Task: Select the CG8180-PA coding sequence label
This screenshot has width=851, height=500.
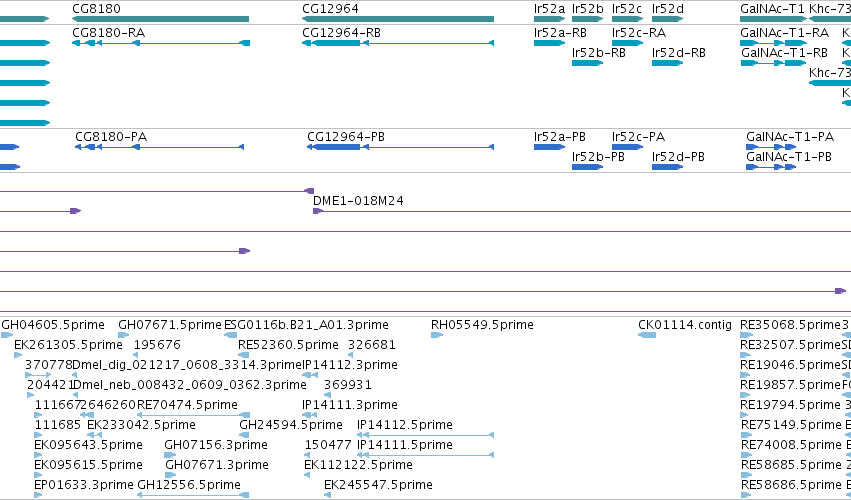Action: click(111, 136)
